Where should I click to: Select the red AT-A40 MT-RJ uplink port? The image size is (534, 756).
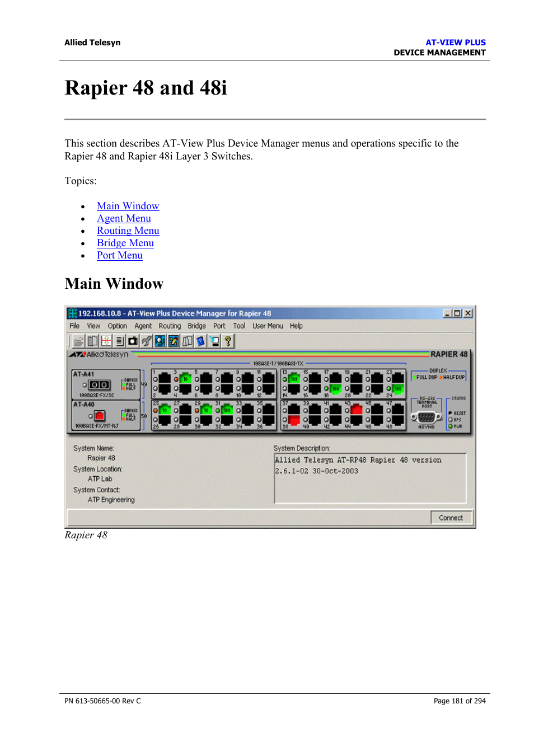(x=100, y=416)
